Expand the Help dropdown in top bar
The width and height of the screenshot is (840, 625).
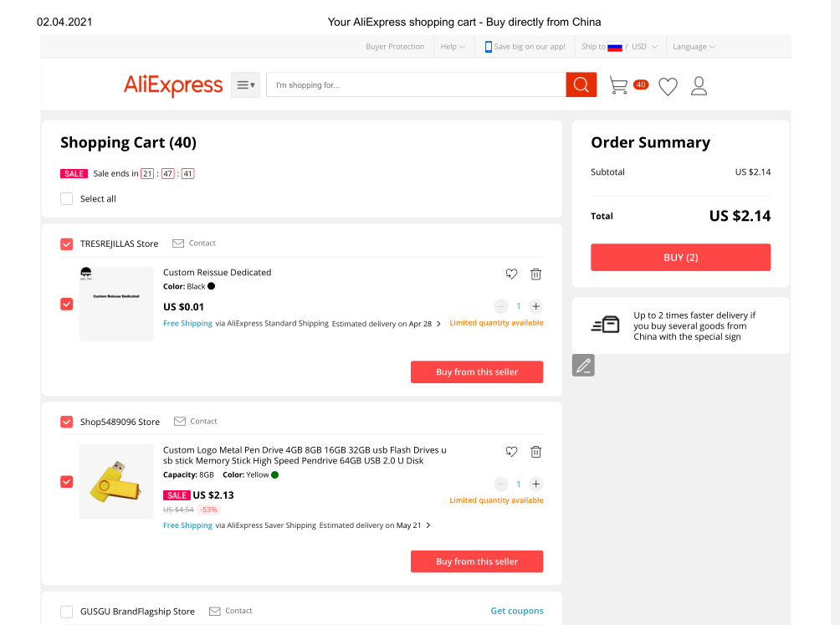coord(453,47)
